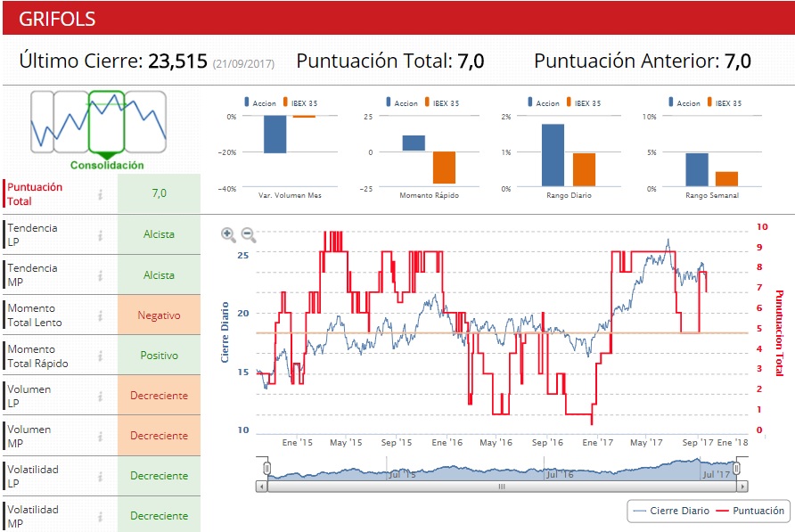Click Decreciente value for Volatilidad LP
The width and height of the screenshot is (795, 532).
click(159, 476)
